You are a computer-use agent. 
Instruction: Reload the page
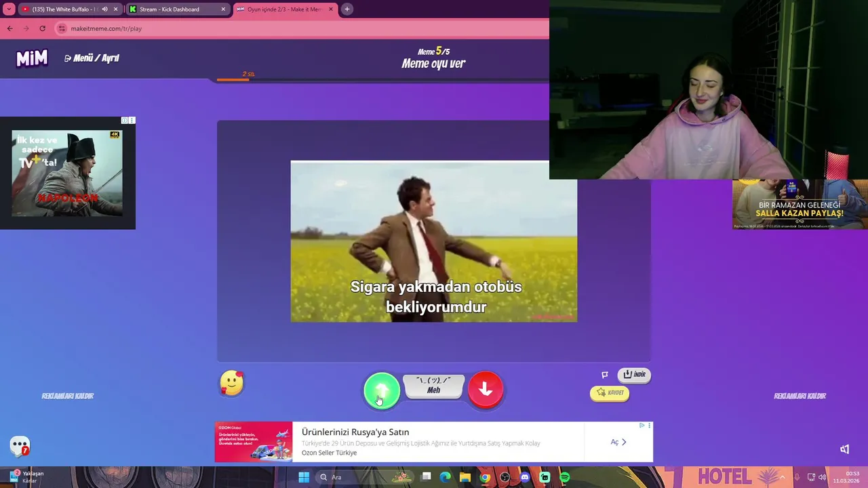point(42,28)
